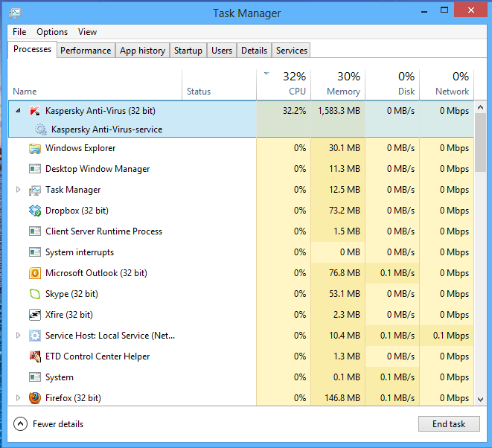Select the Desktop Window Manager process name
The height and width of the screenshot is (448, 492).
tap(98, 169)
